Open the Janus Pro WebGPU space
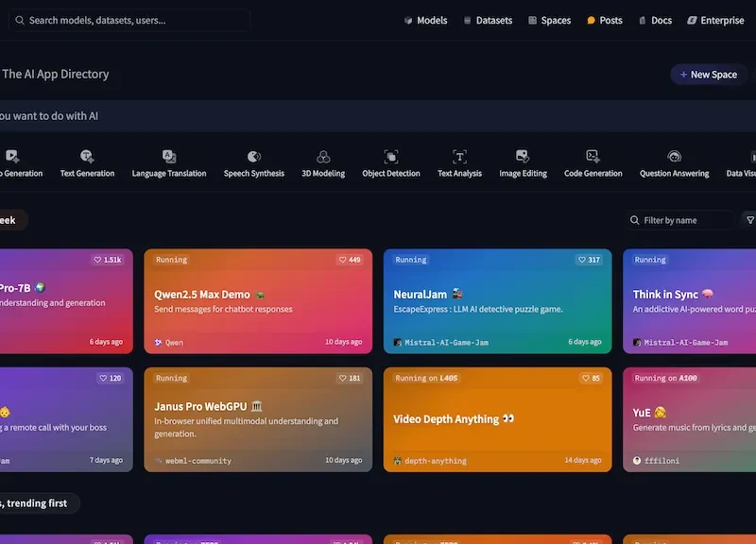Viewport: 756px width, 544px height. (x=258, y=419)
